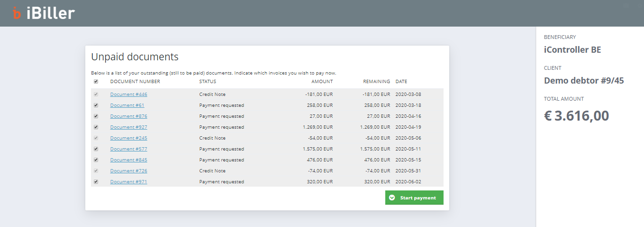
Task: Open Document #245 link
Action: (128, 138)
